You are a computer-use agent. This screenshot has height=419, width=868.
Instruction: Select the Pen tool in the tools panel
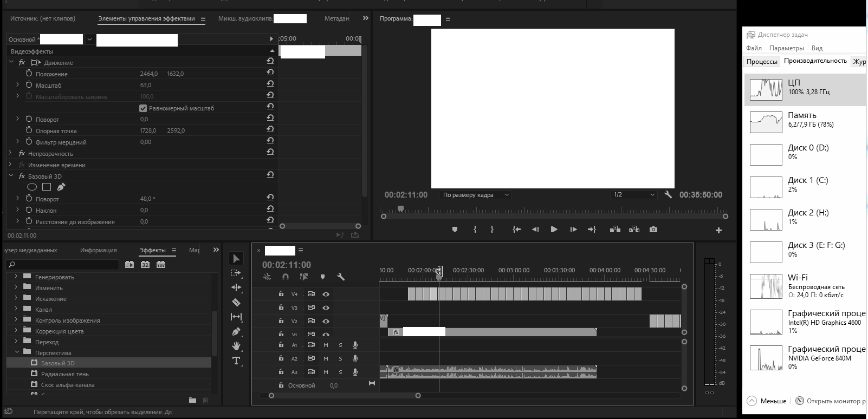coord(236,331)
